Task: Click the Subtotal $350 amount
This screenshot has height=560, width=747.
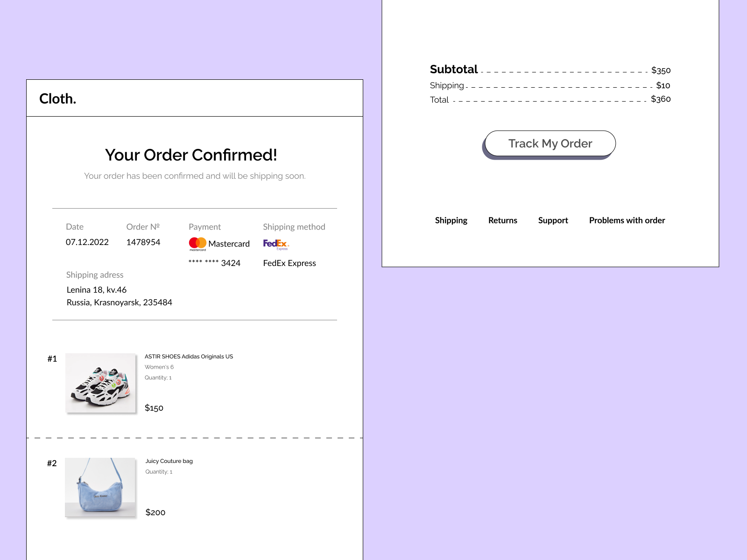Action: pyautogui.click(x=661, y=70)
